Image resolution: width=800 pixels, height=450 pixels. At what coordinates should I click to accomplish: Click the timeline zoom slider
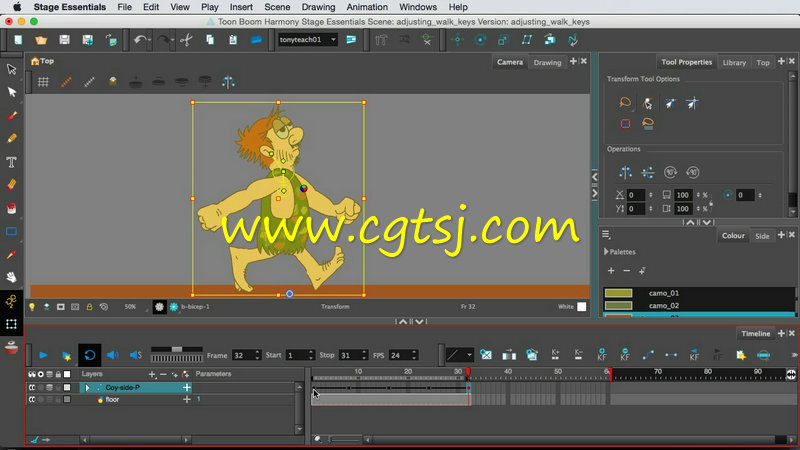click(x=345, y=439)
